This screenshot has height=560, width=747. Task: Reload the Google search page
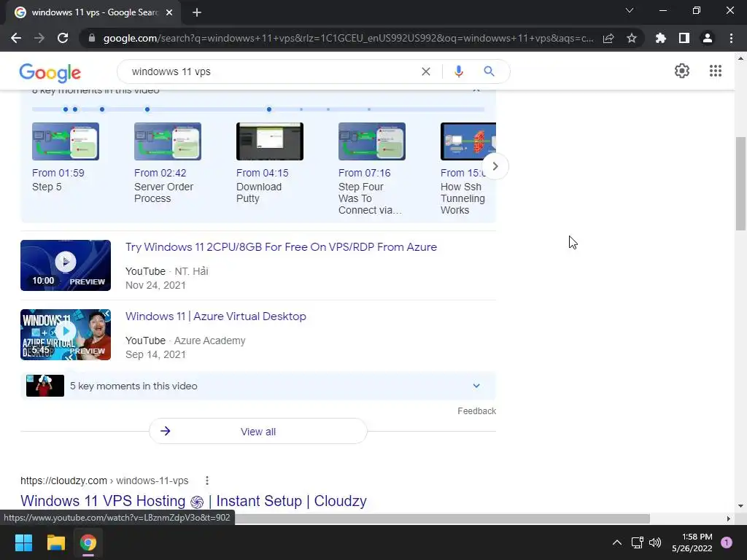tap(63, 38)
